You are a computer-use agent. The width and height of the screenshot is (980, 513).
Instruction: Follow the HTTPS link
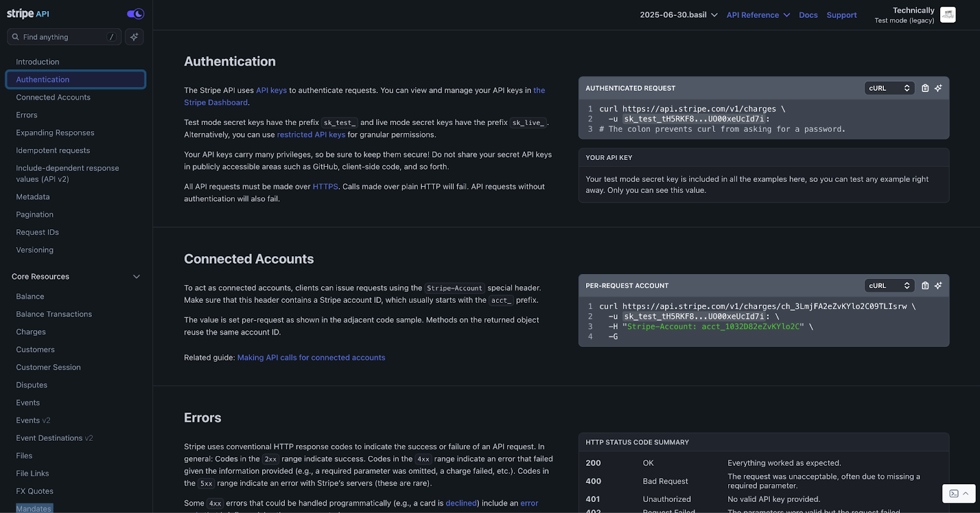coord(325,186)
